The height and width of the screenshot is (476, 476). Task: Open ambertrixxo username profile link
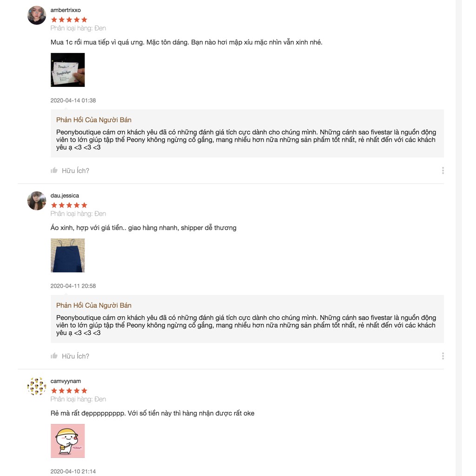[66, 10]
